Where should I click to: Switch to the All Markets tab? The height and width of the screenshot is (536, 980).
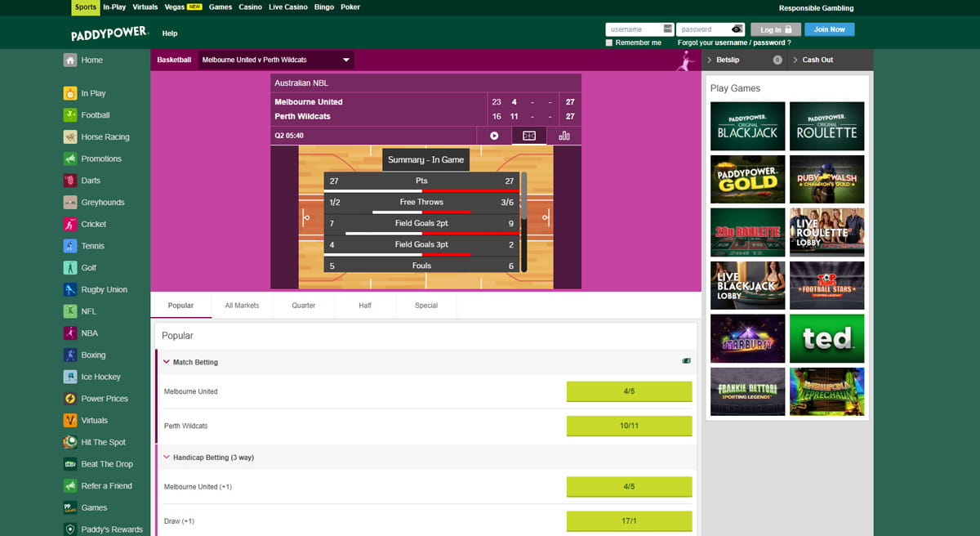(242, 306)
